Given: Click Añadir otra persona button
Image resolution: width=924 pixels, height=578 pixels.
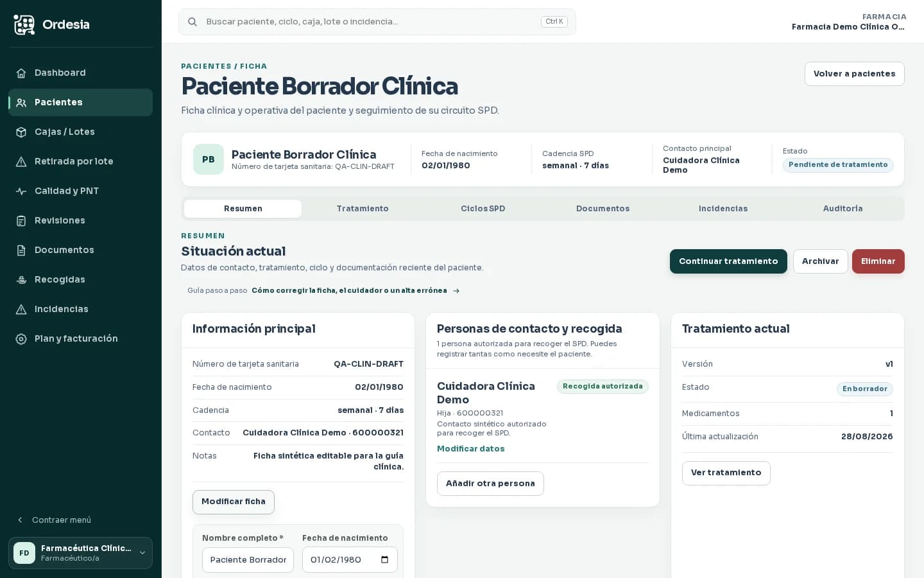Looking at the screenshot, I should pyautogui.click(x=490, y=484).
